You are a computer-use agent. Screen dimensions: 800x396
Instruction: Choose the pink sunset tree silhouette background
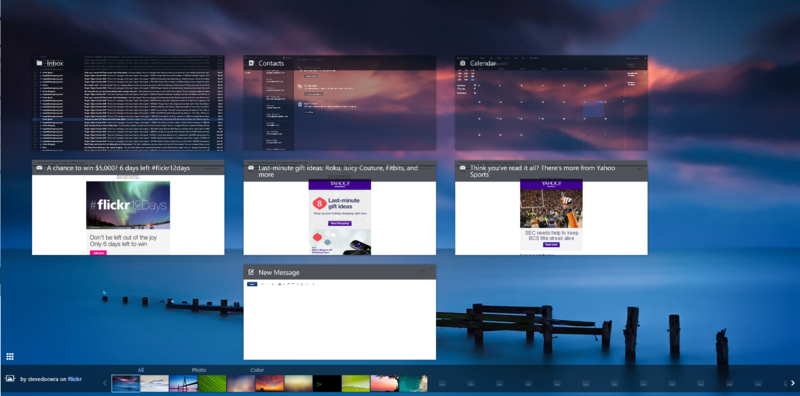tap(385, 383)
